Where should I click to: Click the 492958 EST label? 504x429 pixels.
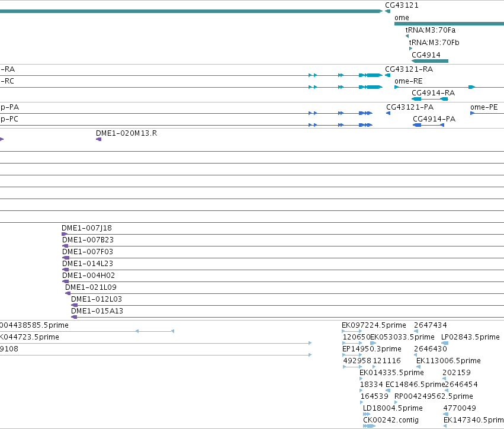[x=357, y=361]
